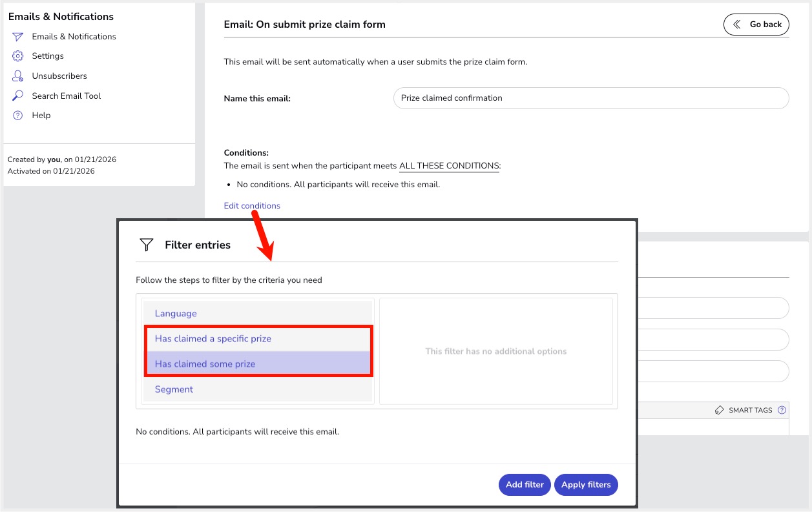
Task: Select the Has claimed some prize filter
Action: pyautogui.click(x=205, y=364)
